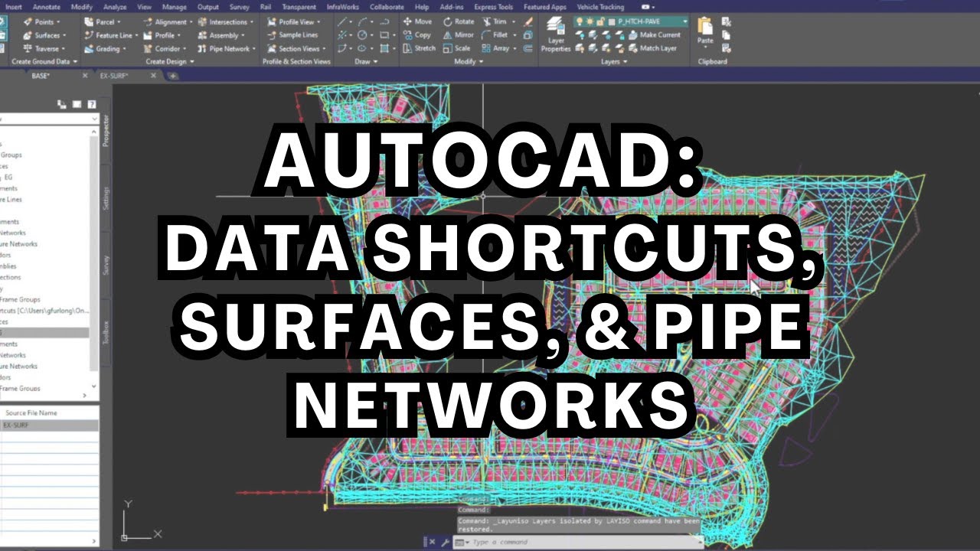Select the Copy tool in Modify
The height and width of the screenshot is (551, 980).
point(417,34)
